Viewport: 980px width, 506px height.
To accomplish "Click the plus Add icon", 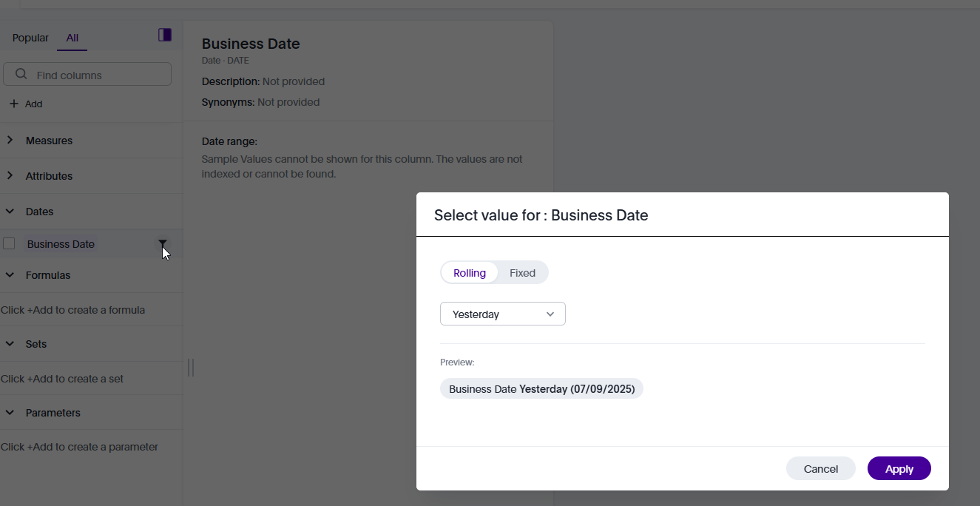I will click(13, 104).
